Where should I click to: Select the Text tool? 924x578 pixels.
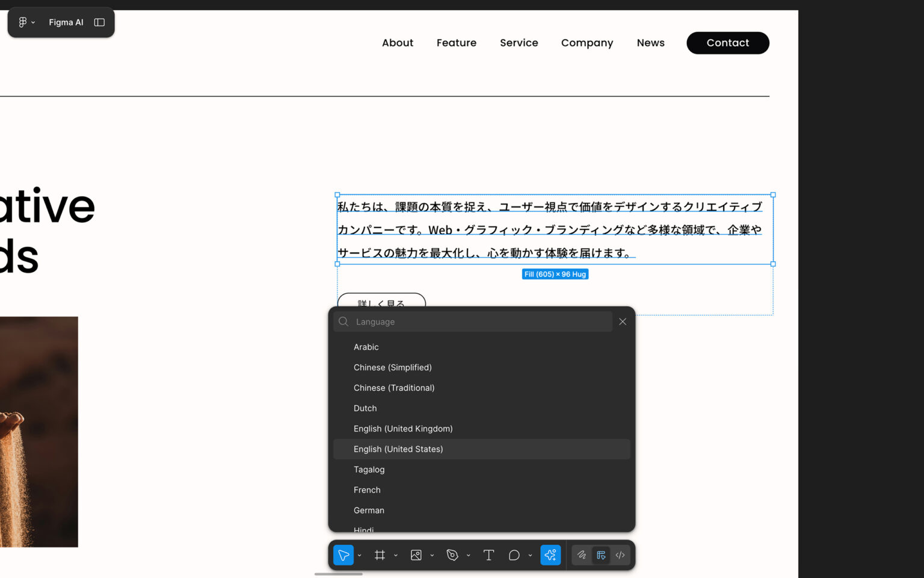pyautogui.click(x=488, y=555)
